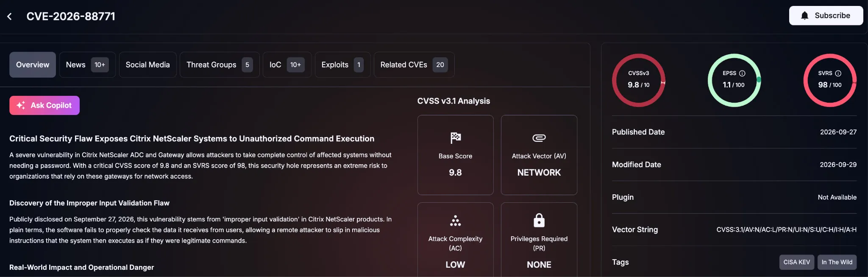
Task: Click 'Discovery of the Improper Input Validation Flaw' heading
Action: [89, 203]
